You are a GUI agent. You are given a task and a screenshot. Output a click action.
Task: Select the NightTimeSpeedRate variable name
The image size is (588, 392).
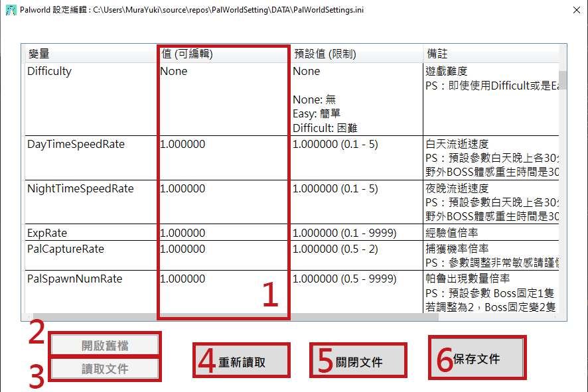(80, 188)
